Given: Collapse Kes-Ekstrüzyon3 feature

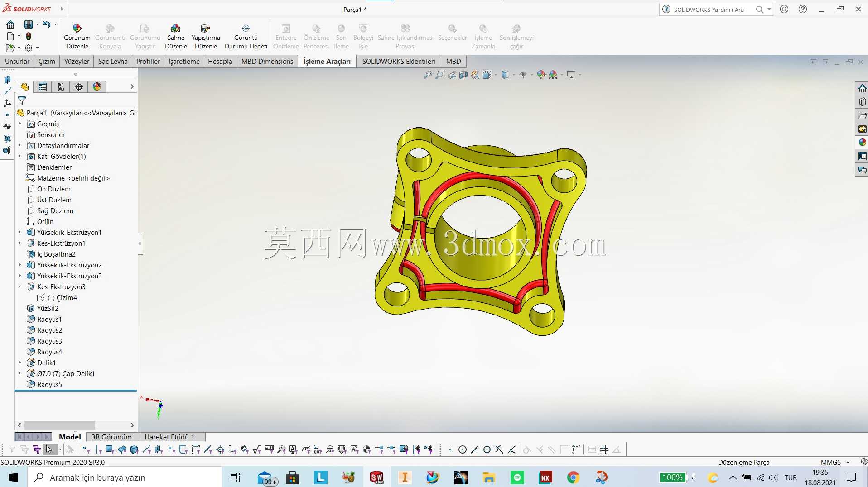Looking at the screenshot, I should [20, 286].
